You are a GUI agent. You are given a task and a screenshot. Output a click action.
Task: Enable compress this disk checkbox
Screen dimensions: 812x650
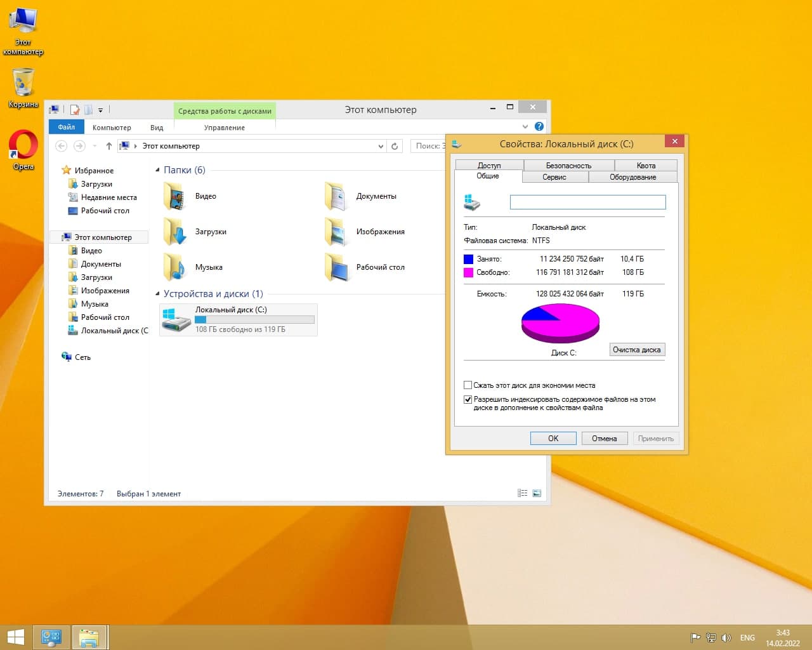468,385
